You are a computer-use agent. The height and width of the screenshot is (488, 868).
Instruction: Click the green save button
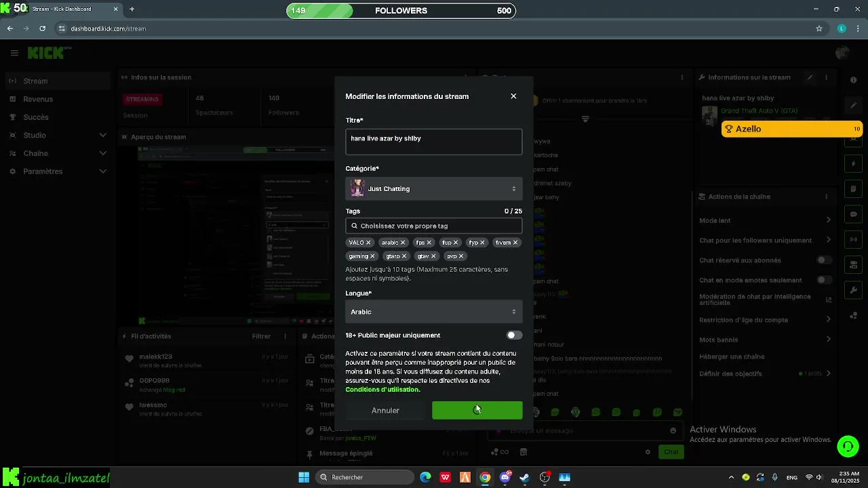click(477, 410)
